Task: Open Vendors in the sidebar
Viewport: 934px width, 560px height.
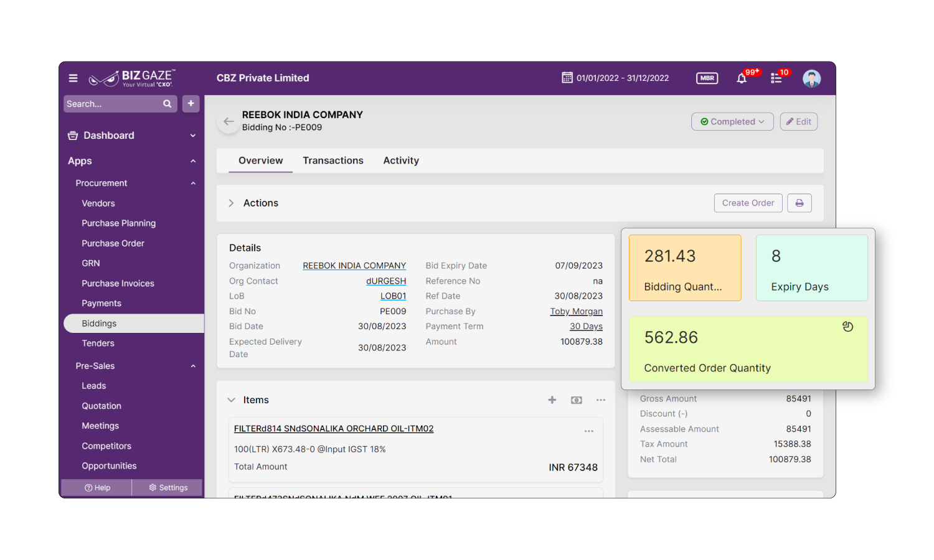Action: tap(98, 203)
